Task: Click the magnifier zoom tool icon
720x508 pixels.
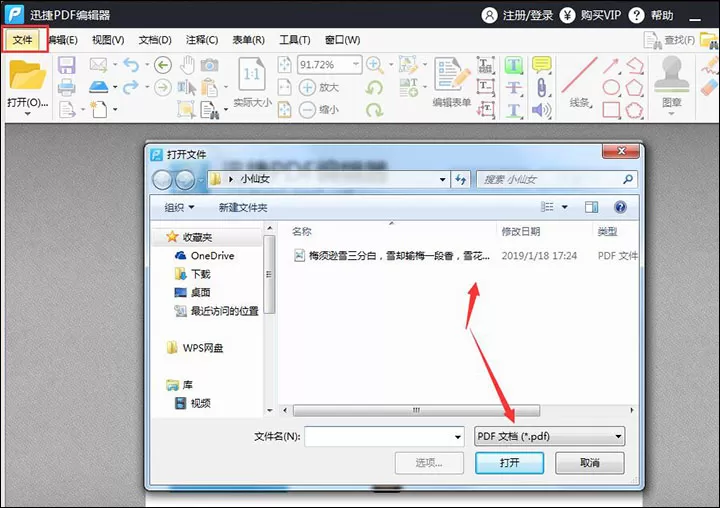Action: (x=375, y=65)
